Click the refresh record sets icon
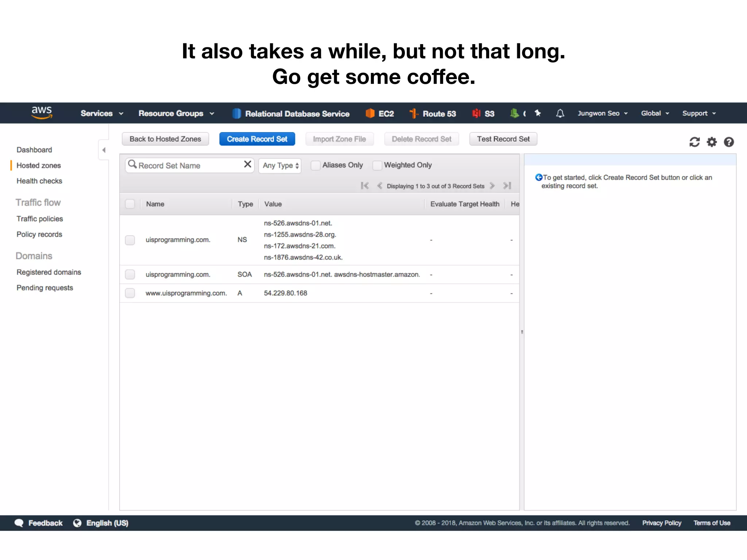 tap(694, 142)
